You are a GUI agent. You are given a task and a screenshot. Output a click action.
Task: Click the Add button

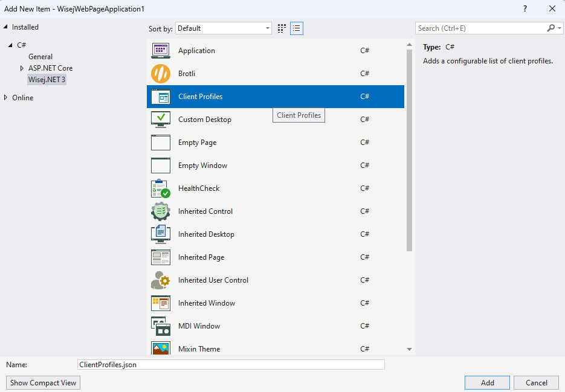[487, 382]
